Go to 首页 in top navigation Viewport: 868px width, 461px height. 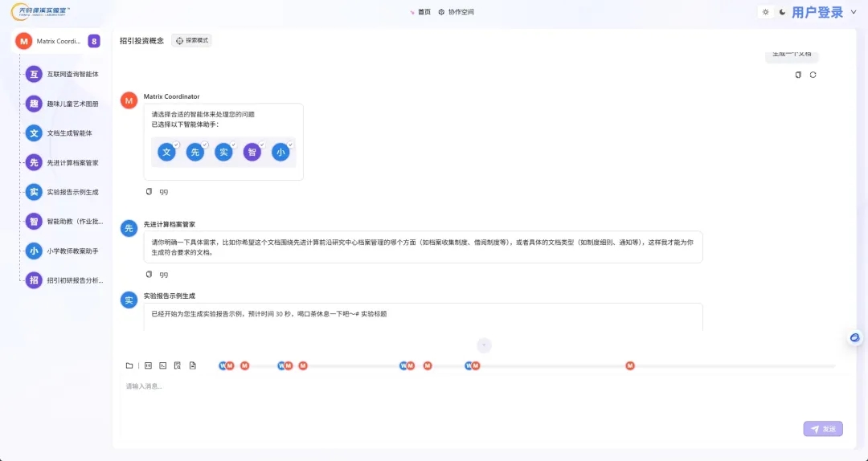[x=420, y=12]
